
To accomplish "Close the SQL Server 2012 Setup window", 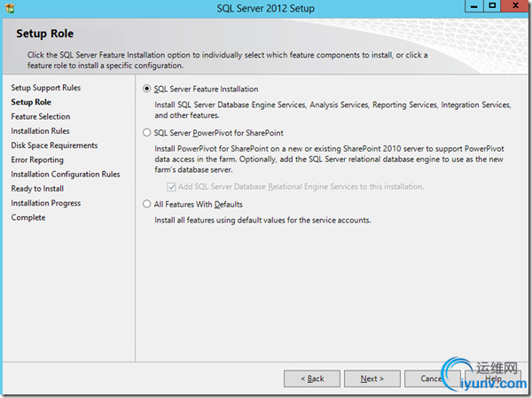I will click(515, 6).
